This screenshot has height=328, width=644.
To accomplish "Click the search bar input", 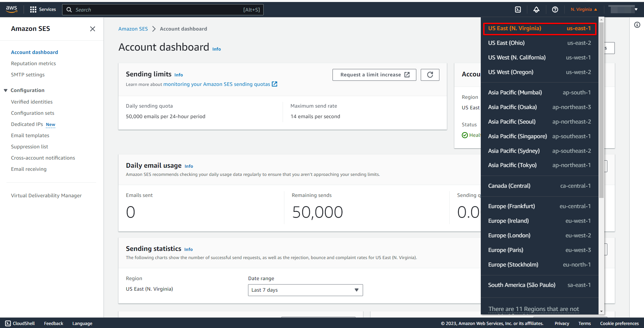I will click(163, 10).
